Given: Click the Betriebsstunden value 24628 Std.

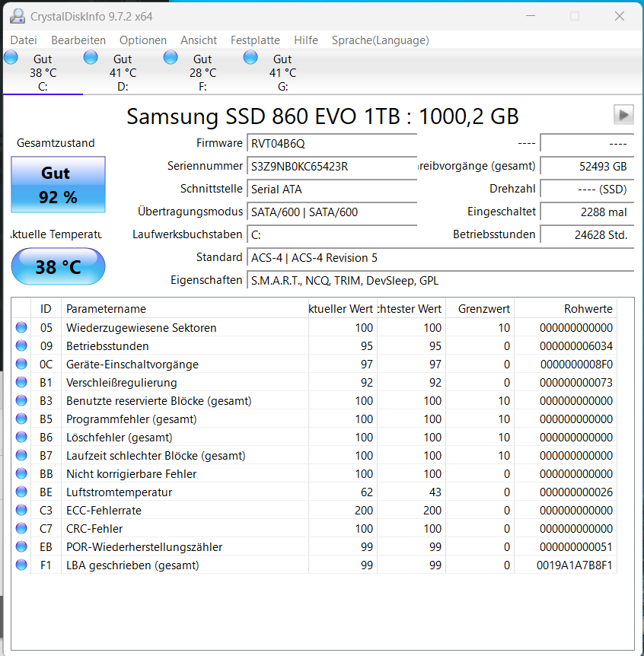Looking at the screenshot, I should 587,234.
